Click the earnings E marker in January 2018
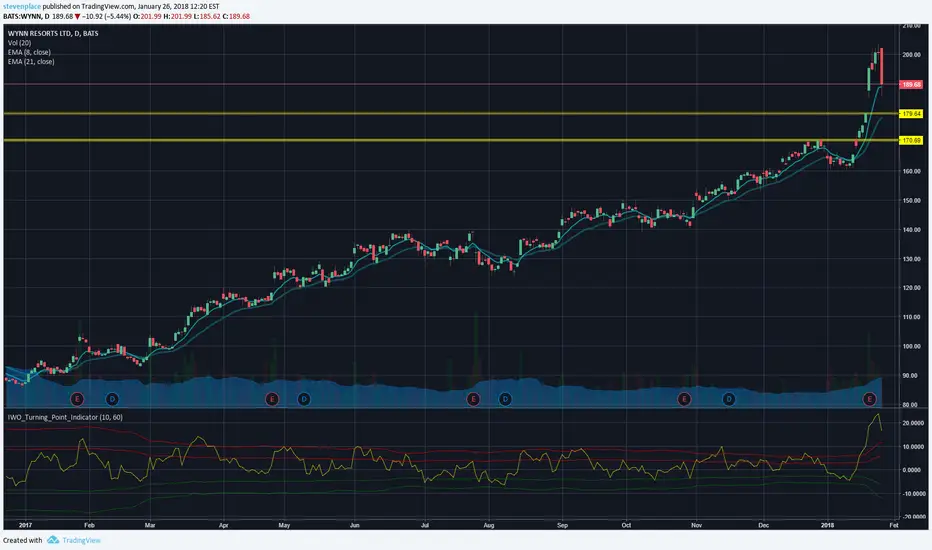The height and width of the screenshot is (550, 932). tap(870, 399)
